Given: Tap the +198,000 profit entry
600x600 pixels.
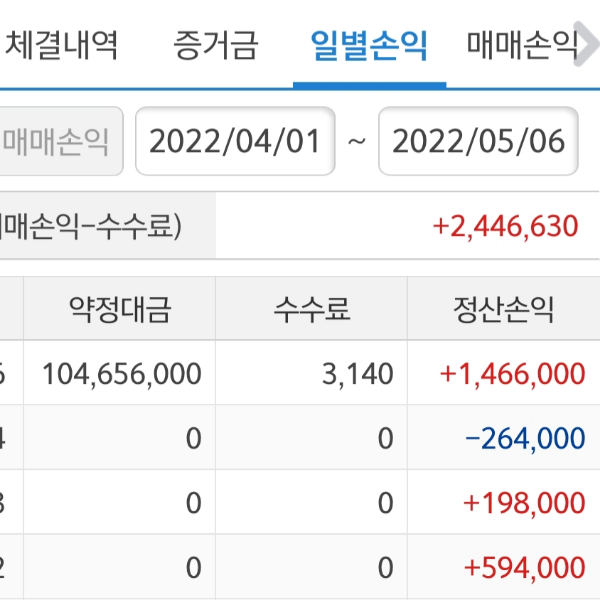Looking at the screenshot, I should tap(524, 503).
